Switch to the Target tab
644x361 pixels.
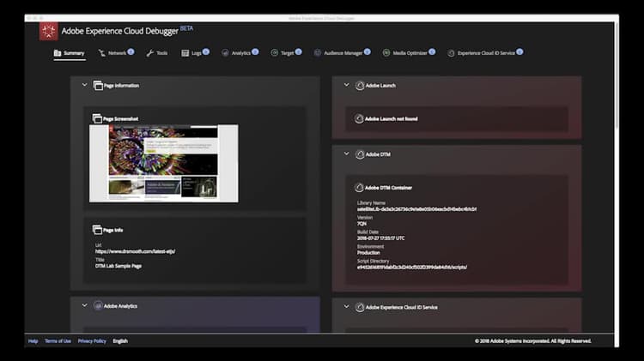[x=286, y=53]
